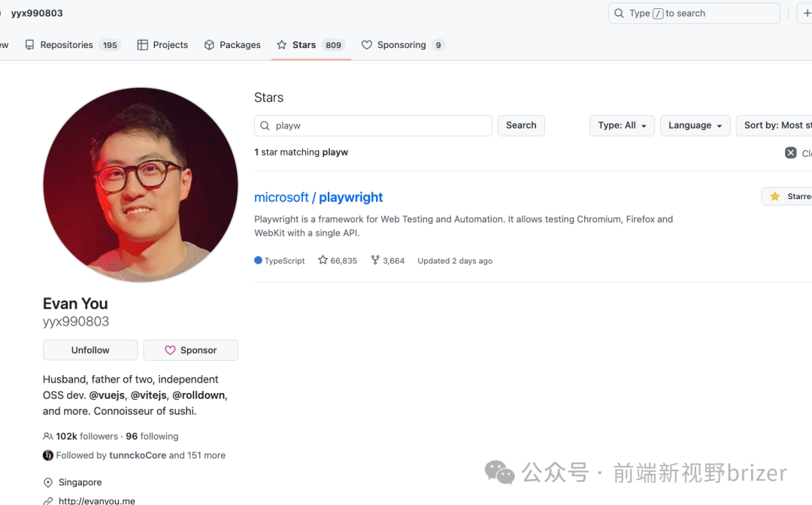The height and width of the screenshot is (505, 812).
Task: Click into the stars search field containing 'playw'
Action: point(373,125)
